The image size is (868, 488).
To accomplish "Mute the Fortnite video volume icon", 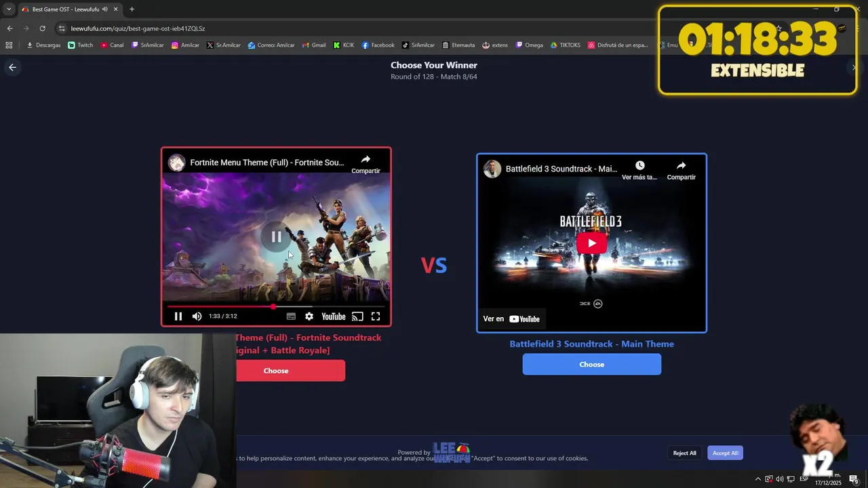I will click(x=197, y=317).
